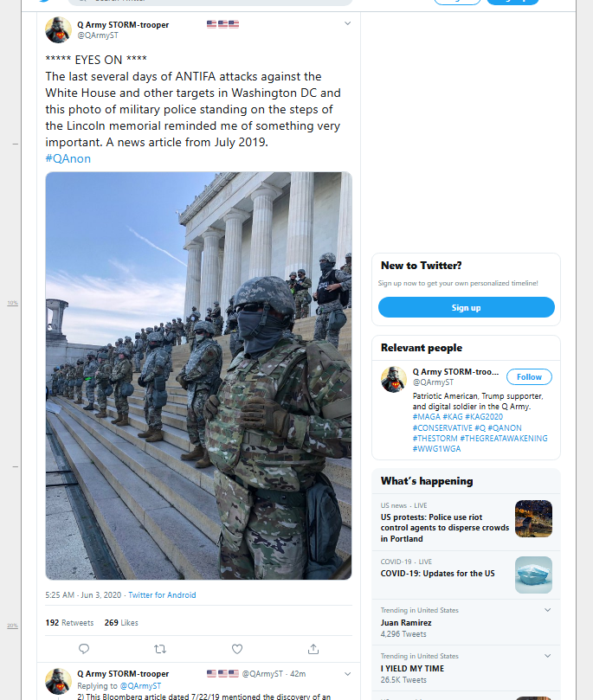Expand the main tweet options chevron
This screenshot has height=700, width=593.
click(x=347, y=23)
